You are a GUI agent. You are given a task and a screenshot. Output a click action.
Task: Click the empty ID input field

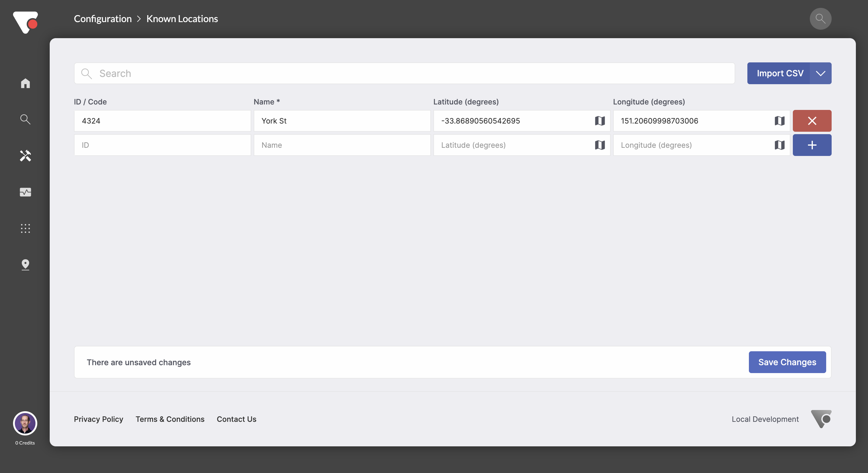click(x=162, y=145)
